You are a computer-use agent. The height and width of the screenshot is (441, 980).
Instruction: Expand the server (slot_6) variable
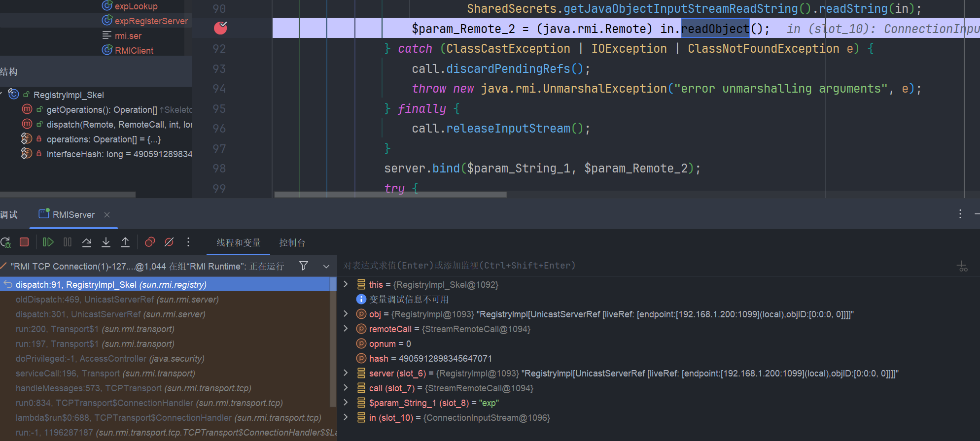pos(346,373)
